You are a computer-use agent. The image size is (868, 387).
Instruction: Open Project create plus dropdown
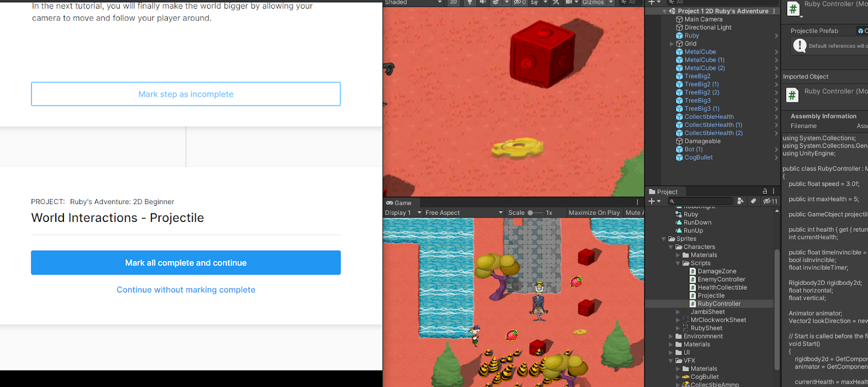point(654,201)
